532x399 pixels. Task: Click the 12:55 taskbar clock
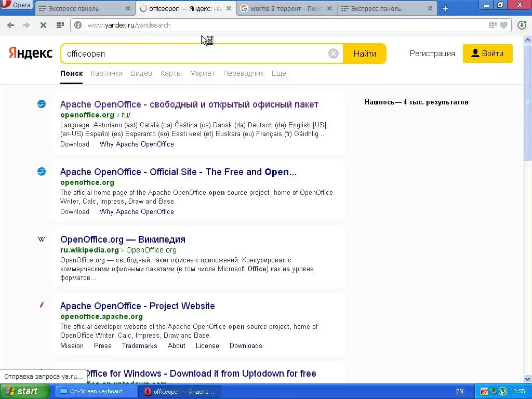[518, 392]
